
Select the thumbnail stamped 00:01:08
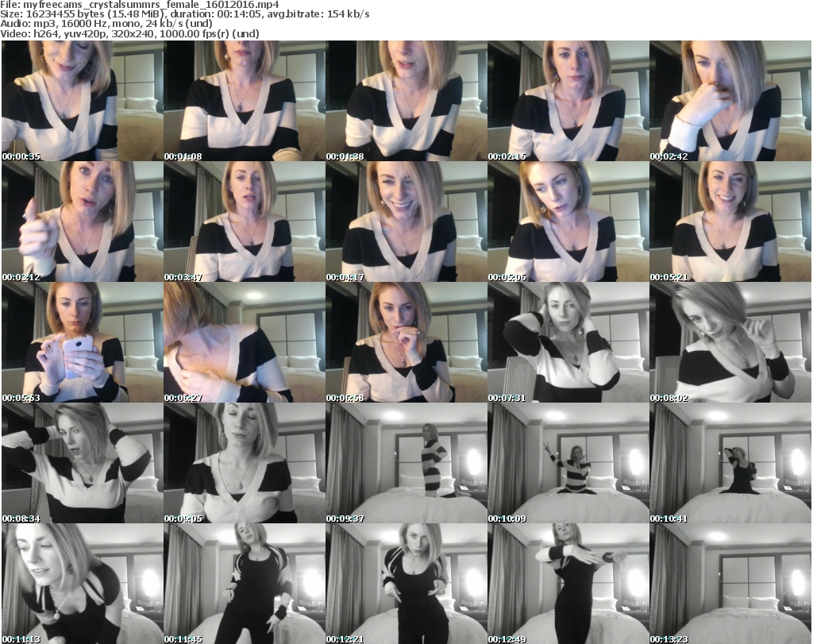click(245, 101)
